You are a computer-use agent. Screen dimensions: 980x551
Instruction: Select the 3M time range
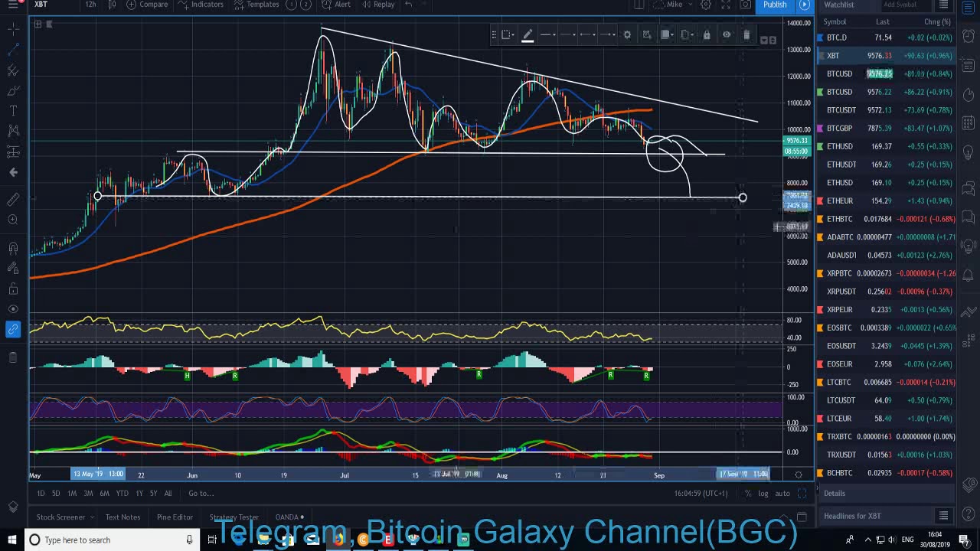click(x=88, y=493)
